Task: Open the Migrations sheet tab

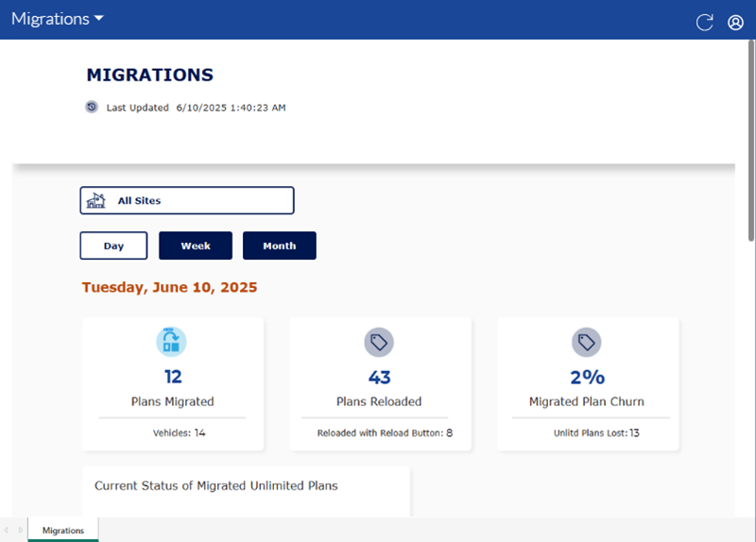Action: point(63,530)
